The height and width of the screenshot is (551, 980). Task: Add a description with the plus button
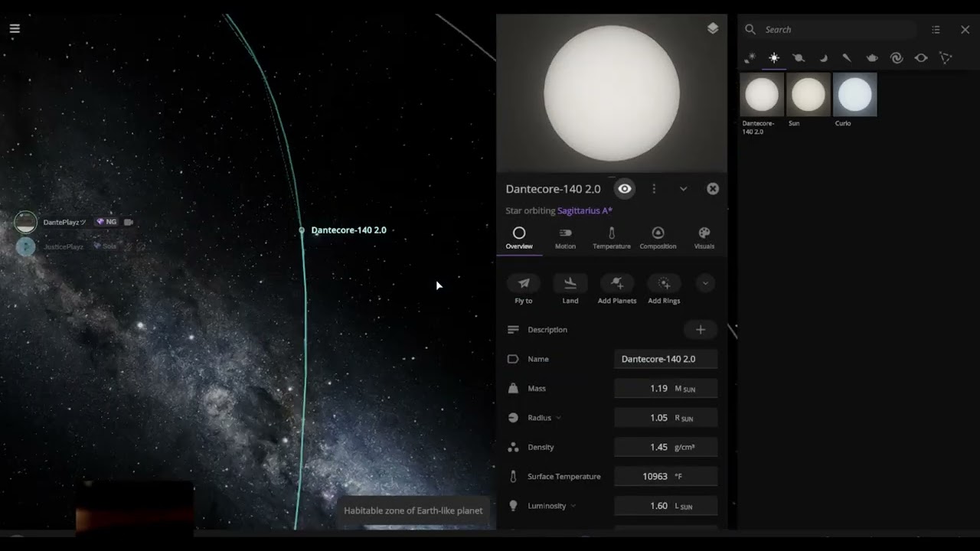(700, 330)
